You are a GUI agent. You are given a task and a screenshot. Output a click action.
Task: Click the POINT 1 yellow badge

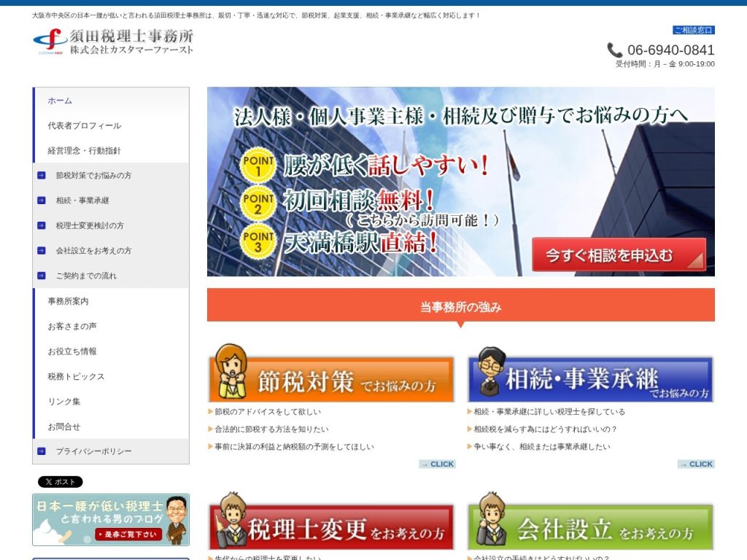tap(258, 166)
